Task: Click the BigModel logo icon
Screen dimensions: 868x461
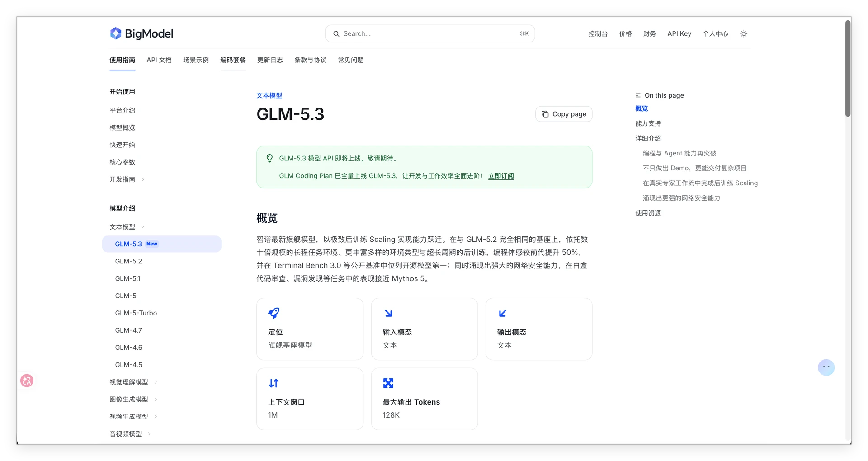Action: [x=116, y=33]
